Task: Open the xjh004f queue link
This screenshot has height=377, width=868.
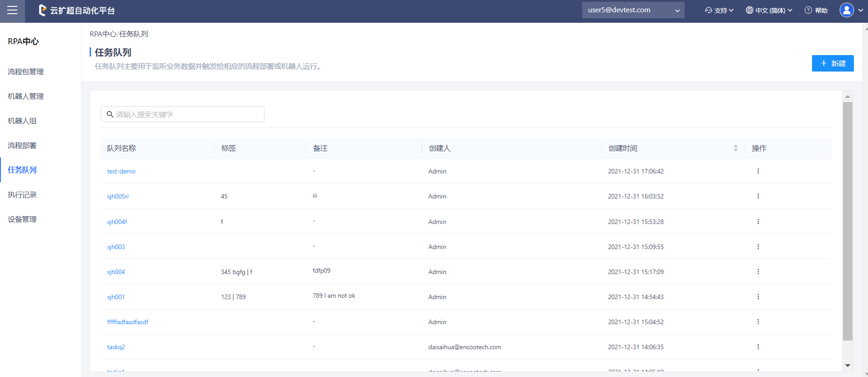Action: [117, 222]
